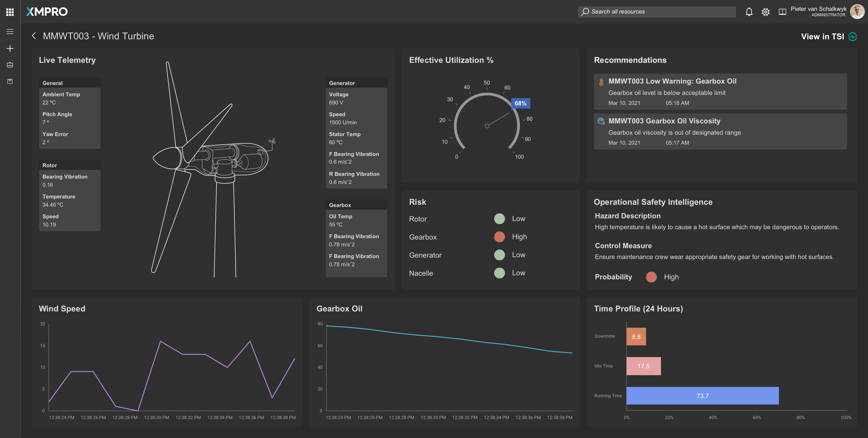The width and height of the screenshot is (868, 438).
Task: Click the plus icon in sidebar
Action: pos(10,49)
